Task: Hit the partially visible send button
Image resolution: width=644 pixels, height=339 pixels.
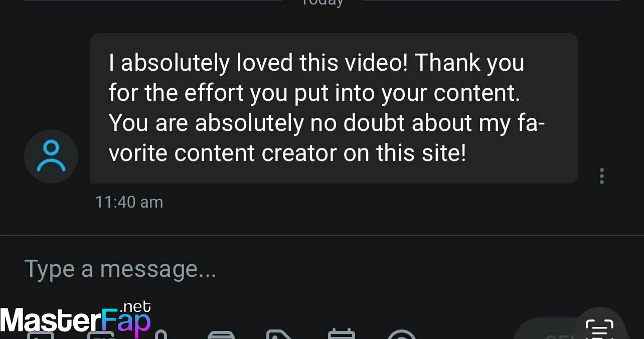Action: (x=547, y=329)
